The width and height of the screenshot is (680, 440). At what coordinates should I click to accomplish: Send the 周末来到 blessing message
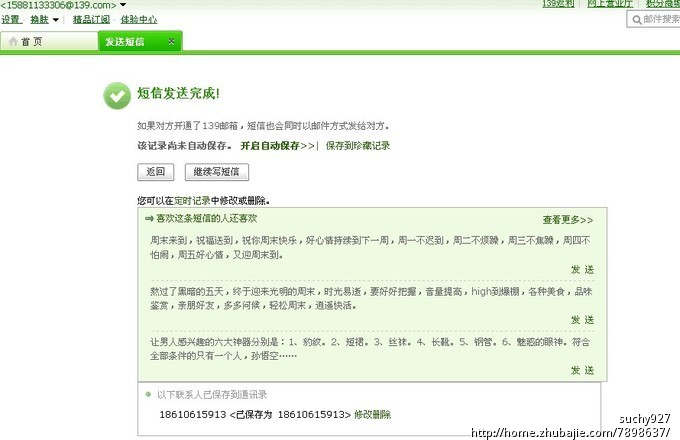pos(582,270)
